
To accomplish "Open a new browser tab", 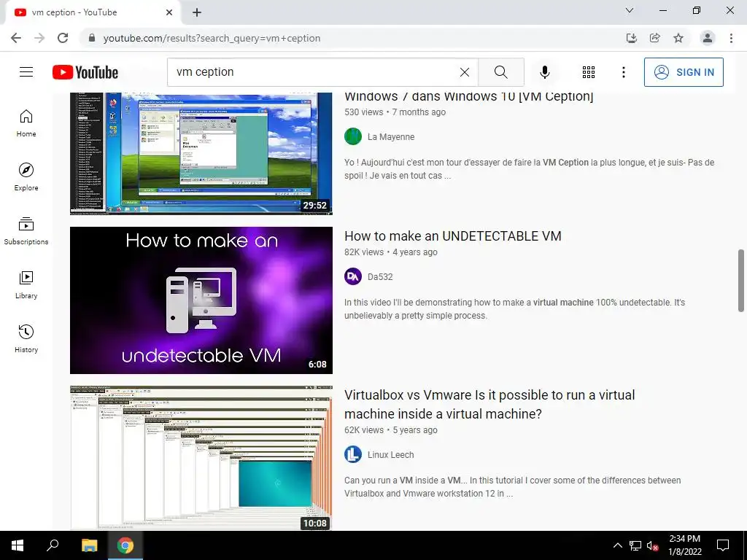I will 197,12.
